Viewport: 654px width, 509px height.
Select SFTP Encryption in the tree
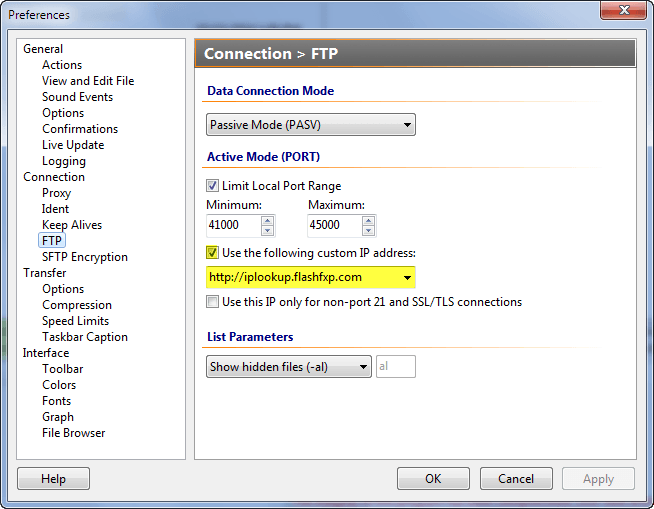click(x=84, y=257)
